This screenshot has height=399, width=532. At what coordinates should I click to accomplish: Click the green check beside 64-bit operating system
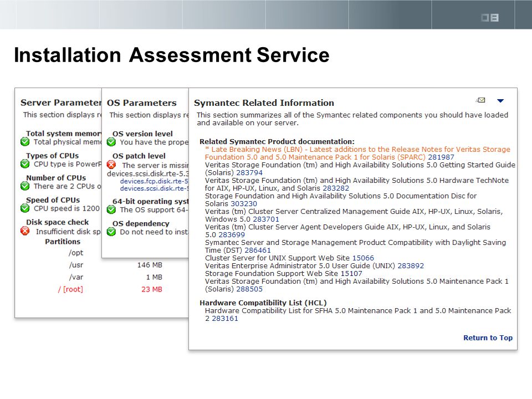[111, 209]
